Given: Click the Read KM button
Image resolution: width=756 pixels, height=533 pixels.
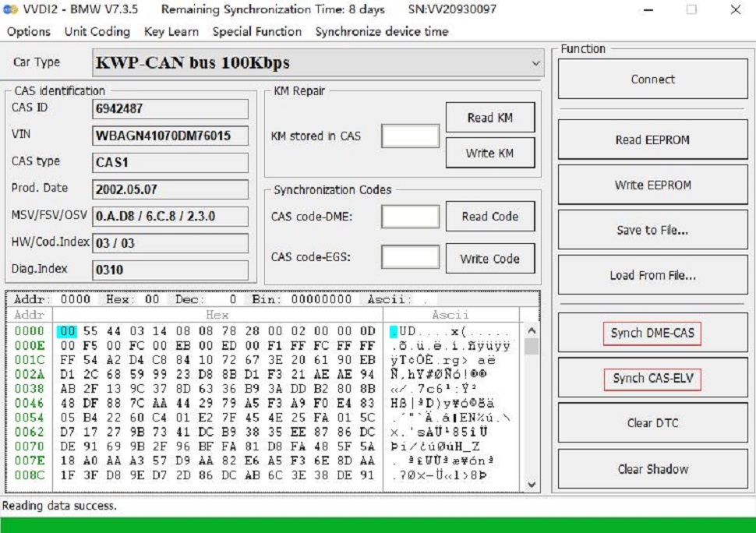Looking at the screenshot, I should pyautogui.click(x=489, y=118).
